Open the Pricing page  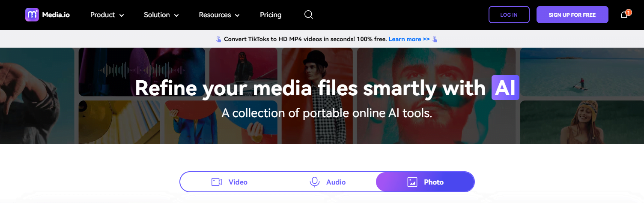click(271, 15)
